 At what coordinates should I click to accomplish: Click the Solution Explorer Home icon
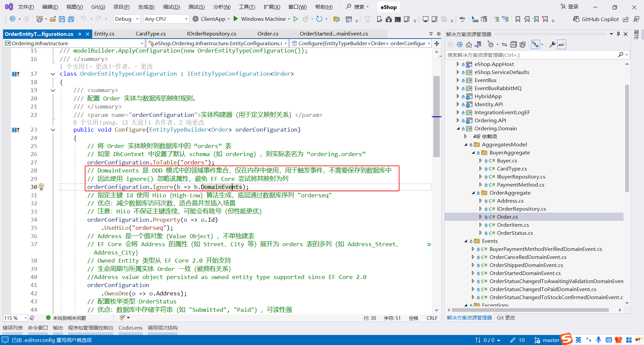pos(469,45)
